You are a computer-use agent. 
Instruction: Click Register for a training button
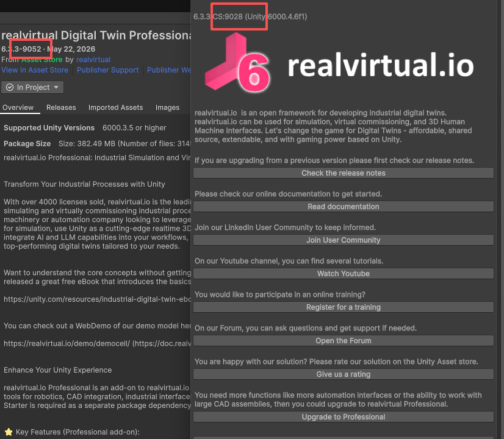tap(344, 307)
